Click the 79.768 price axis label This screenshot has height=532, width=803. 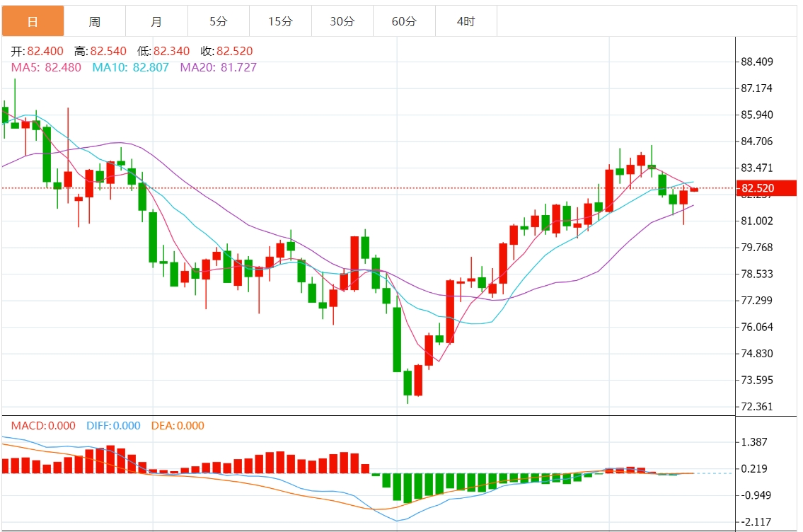[x=757, y=248]
